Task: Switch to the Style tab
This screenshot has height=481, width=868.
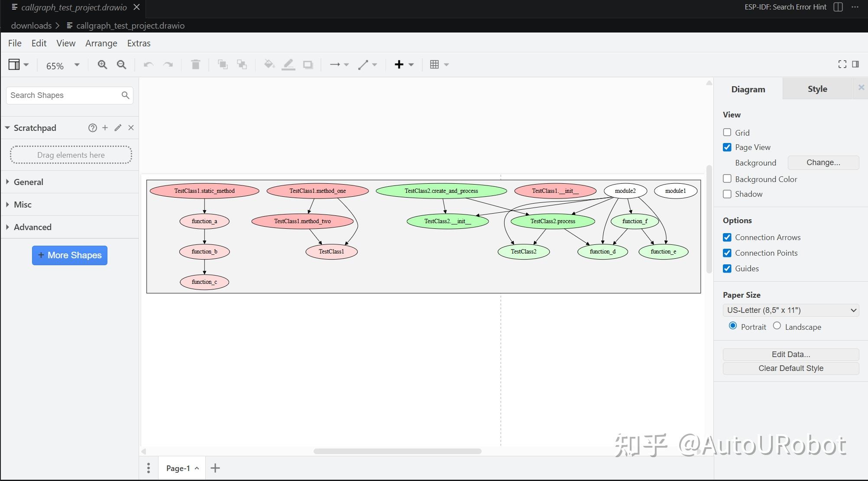Action: 817,89
